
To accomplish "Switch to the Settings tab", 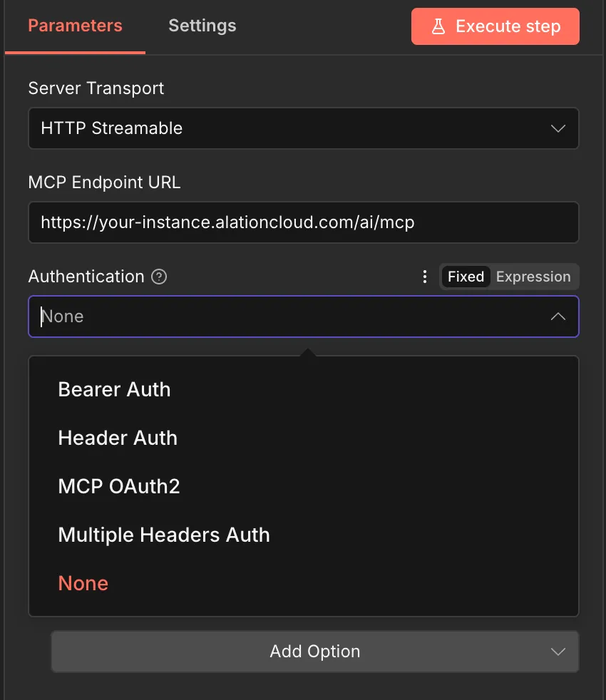I will click(202, 26).
